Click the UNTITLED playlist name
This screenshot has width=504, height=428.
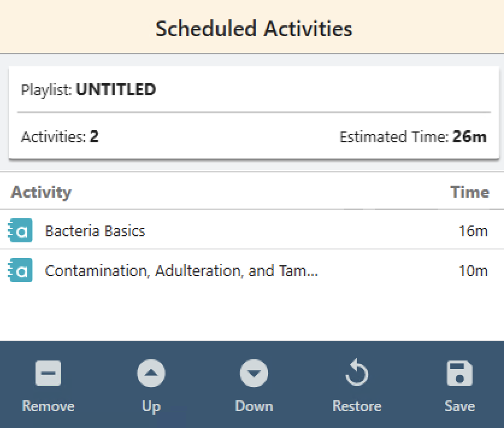point(116,89)
